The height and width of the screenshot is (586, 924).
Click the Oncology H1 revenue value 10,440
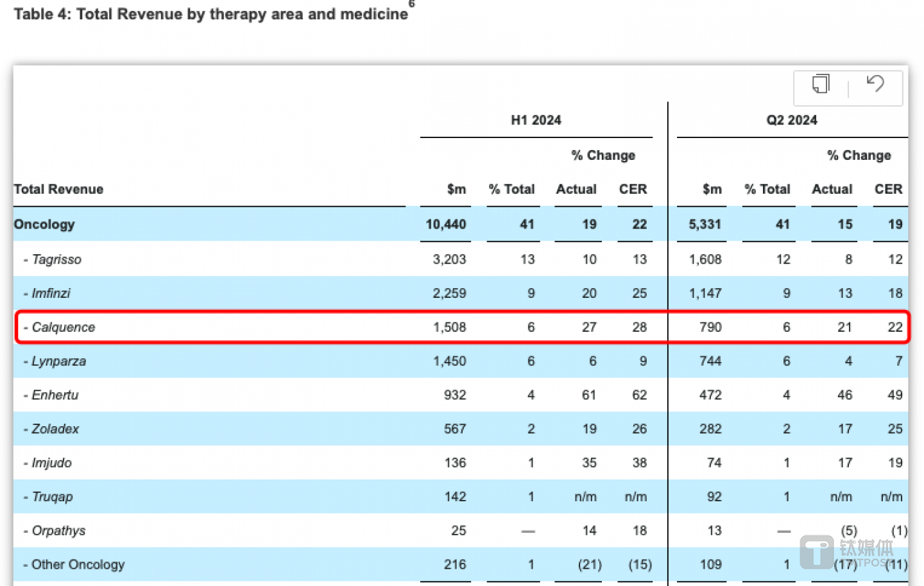click(x=446, y=225)
